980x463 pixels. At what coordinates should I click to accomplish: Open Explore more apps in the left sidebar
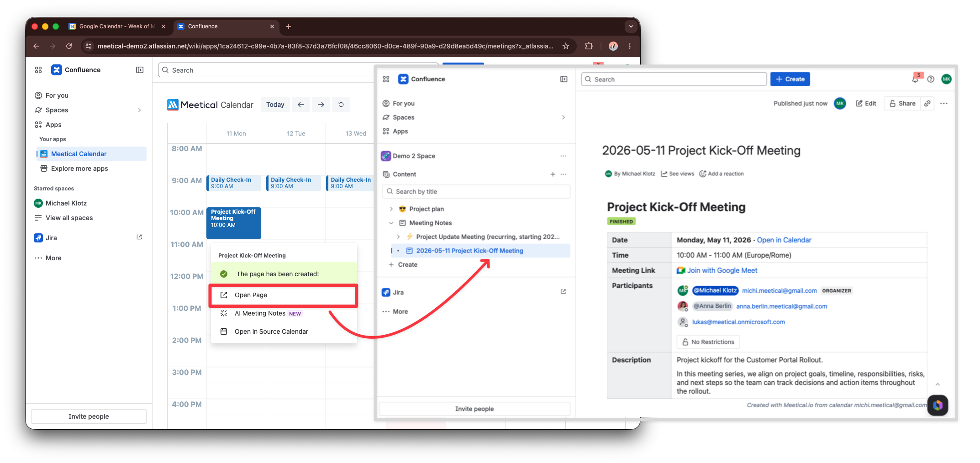[x=79, y=168]
